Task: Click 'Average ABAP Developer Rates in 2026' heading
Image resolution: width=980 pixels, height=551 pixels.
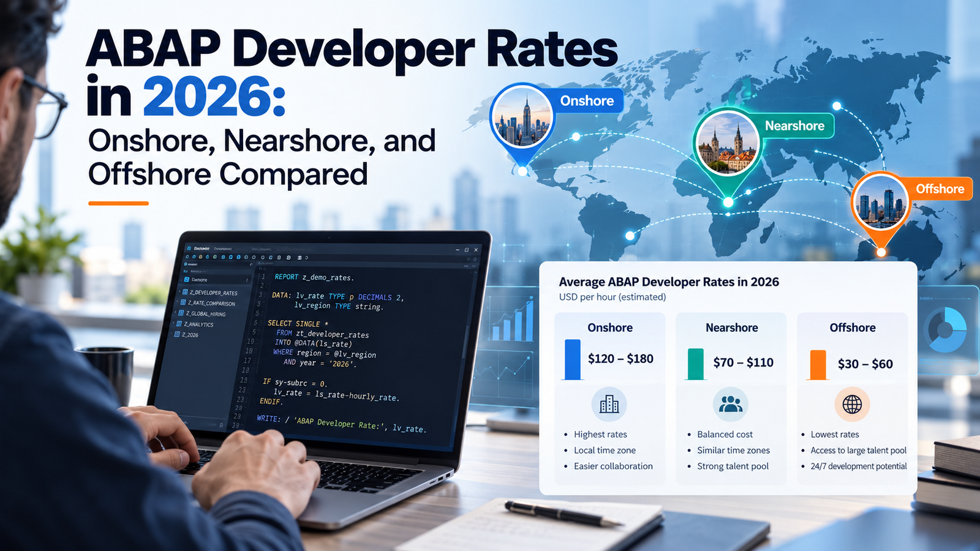Action: pyautogui.click(x=669, y=282)
